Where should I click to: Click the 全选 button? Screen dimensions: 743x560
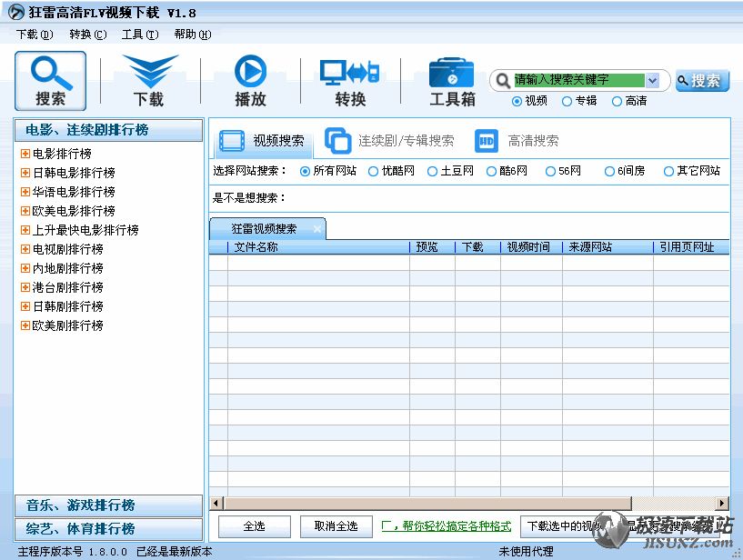coord(254,525)
